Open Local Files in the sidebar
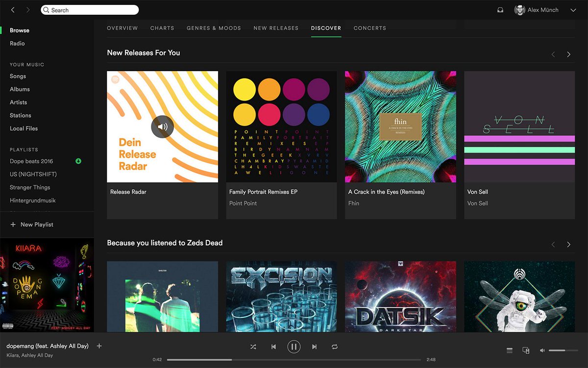The width and height of the screenshot is (588, 368). tap(24, 129)
